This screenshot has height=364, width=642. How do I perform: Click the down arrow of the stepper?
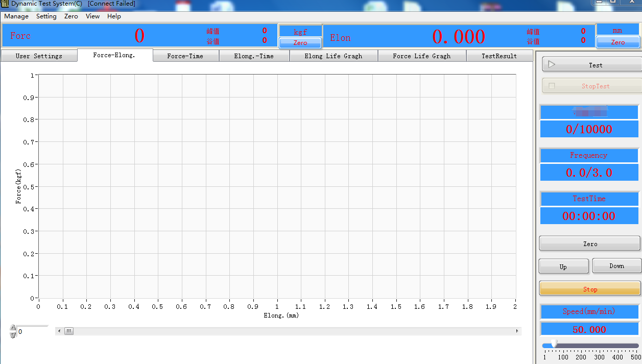(13, 335)
